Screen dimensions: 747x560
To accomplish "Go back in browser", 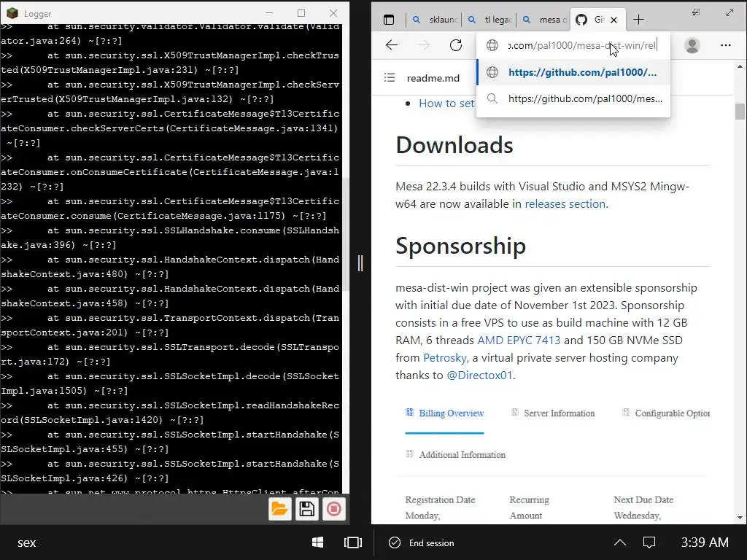I will click(x=392, y=45).
